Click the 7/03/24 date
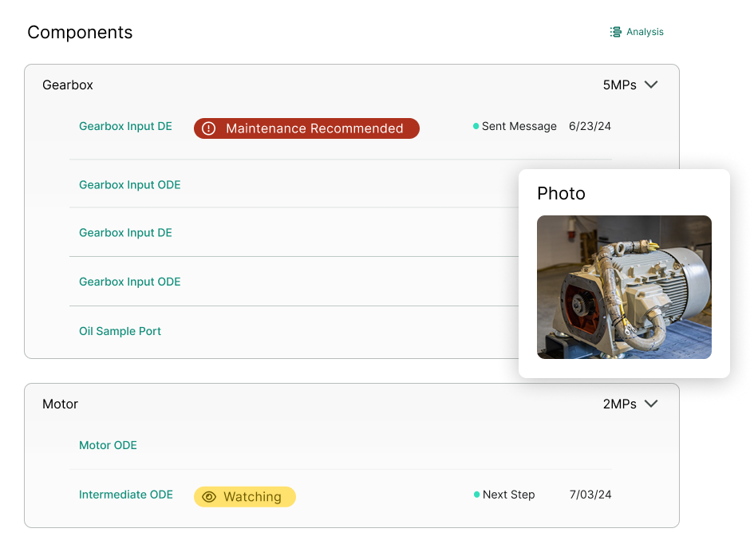Image resolution: width=754 pixels, height=560 pixels. (x=590, y=495)
